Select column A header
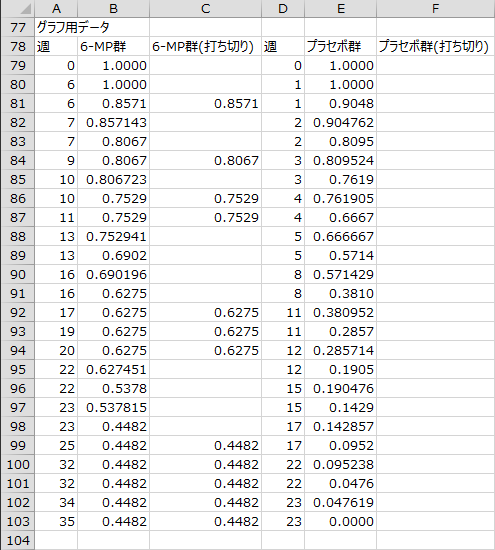 pos(56,8)
